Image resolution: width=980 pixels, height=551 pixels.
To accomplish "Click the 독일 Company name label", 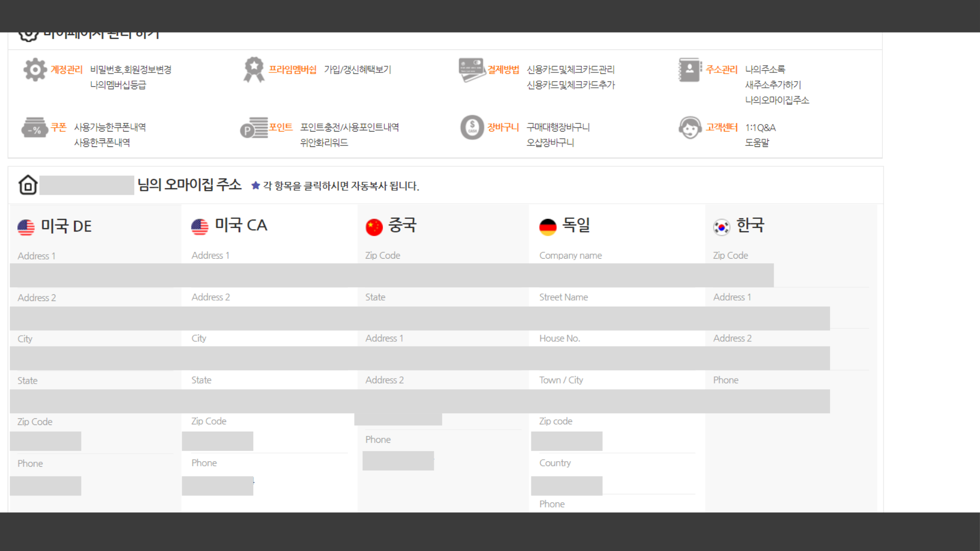I will click(571, 255).
